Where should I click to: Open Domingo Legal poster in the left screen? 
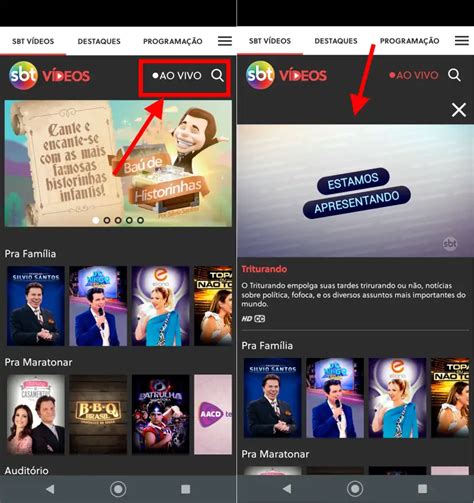pos(98,306)
